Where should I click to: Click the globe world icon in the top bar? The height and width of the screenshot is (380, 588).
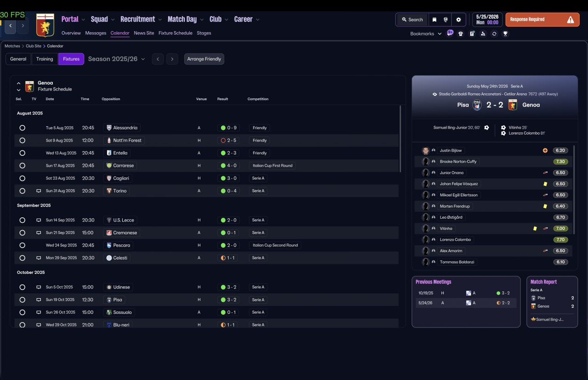click(x=446, y=20)
